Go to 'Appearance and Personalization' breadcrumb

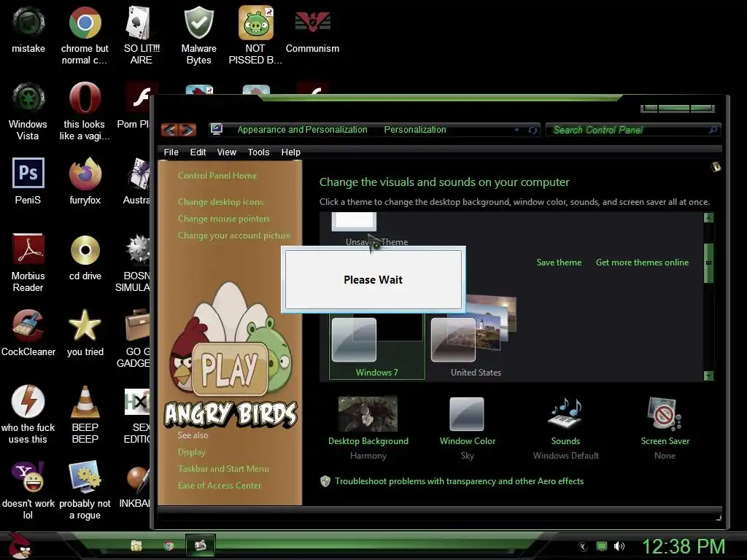(302, 130)
